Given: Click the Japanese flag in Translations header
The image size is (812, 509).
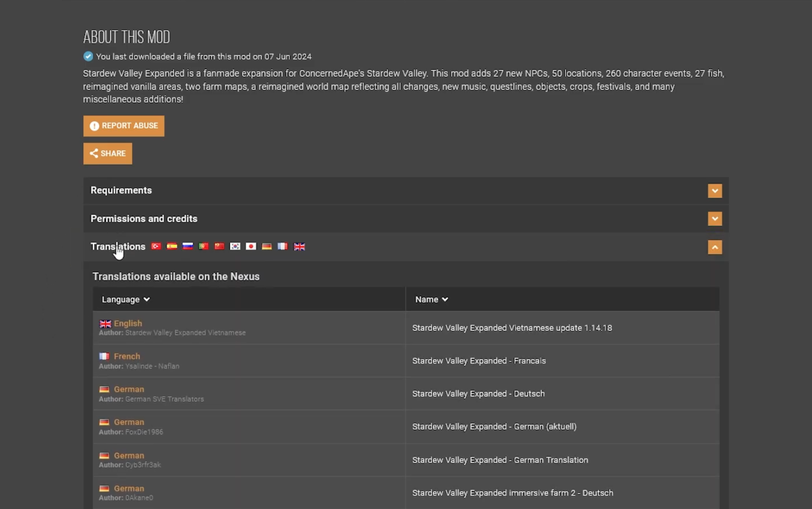Looking at the screenshot, I should (251, 247).
